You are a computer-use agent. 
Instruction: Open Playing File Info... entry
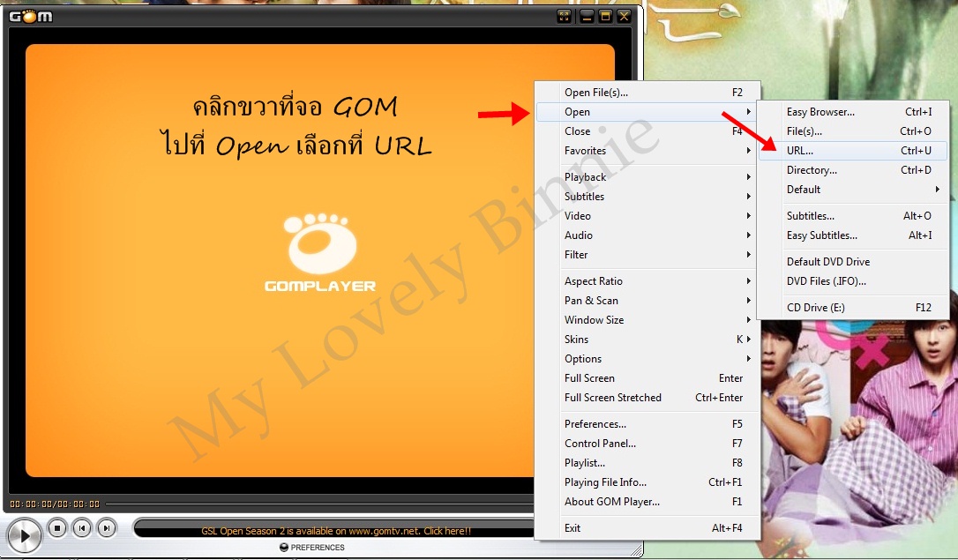point(647,483)
